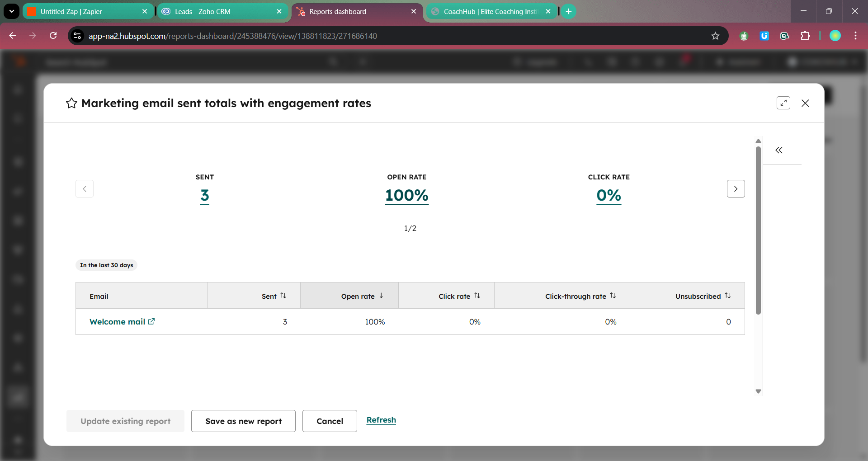Click the Refresh link
Viewport: 868px width, 461px height.
(x=381, y=420)
